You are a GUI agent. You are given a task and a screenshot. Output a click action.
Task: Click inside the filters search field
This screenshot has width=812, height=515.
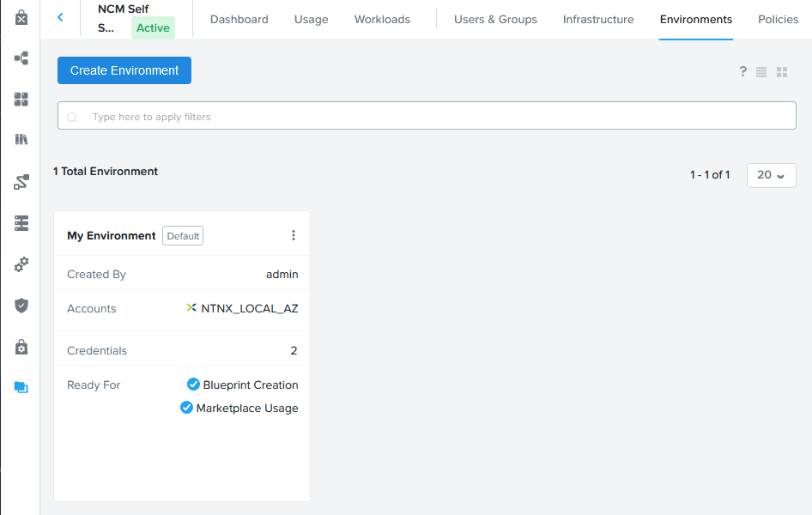tap(343, 115)
